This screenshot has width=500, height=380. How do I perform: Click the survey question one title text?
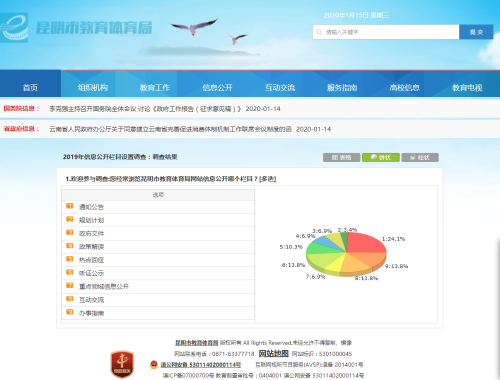click(x=171, y=179)
